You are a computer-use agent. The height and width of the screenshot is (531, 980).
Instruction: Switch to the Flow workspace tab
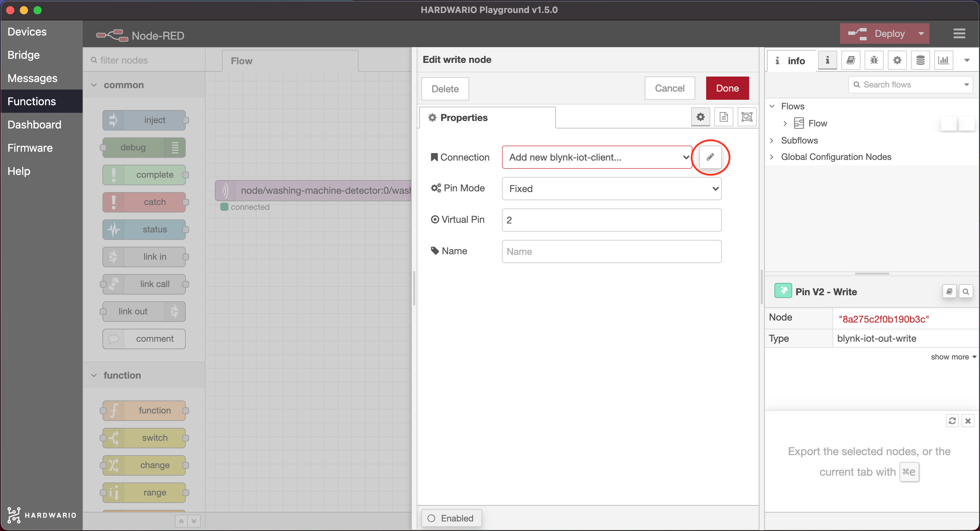point(290,61)
